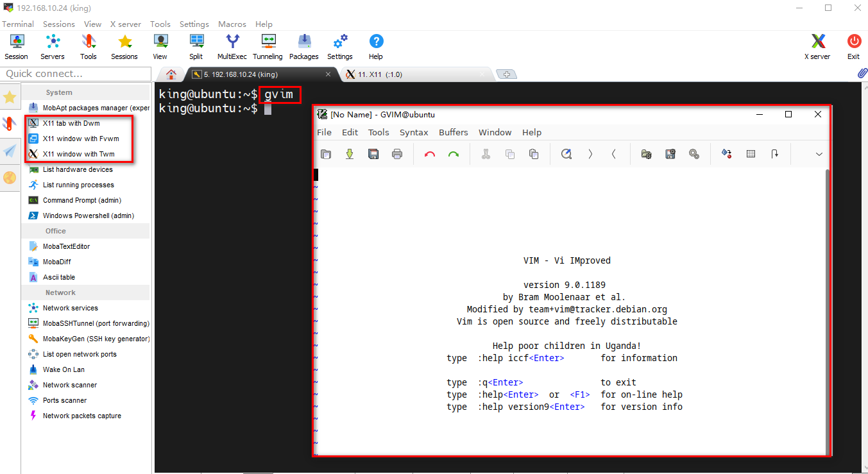The width and height of the screenshot is (868, 474).
Task: Open the Terminal menu in MobaXterm
Action: [18, 24]
